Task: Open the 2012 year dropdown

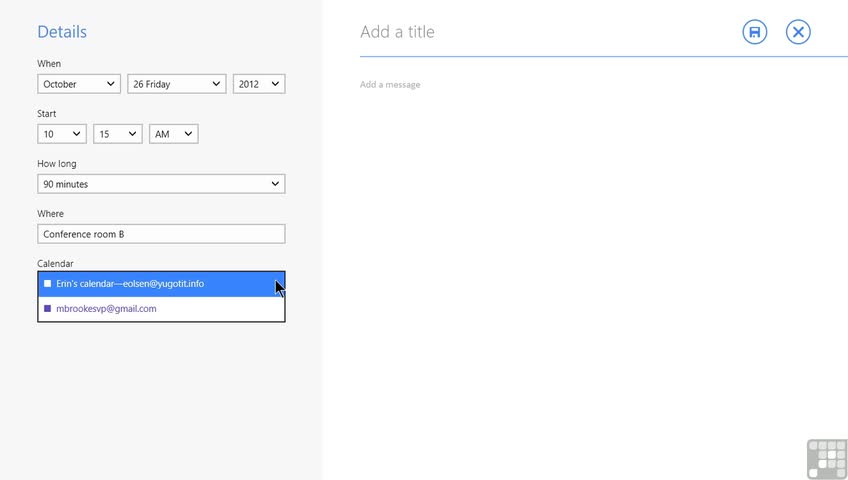Action: pos(259,84)
